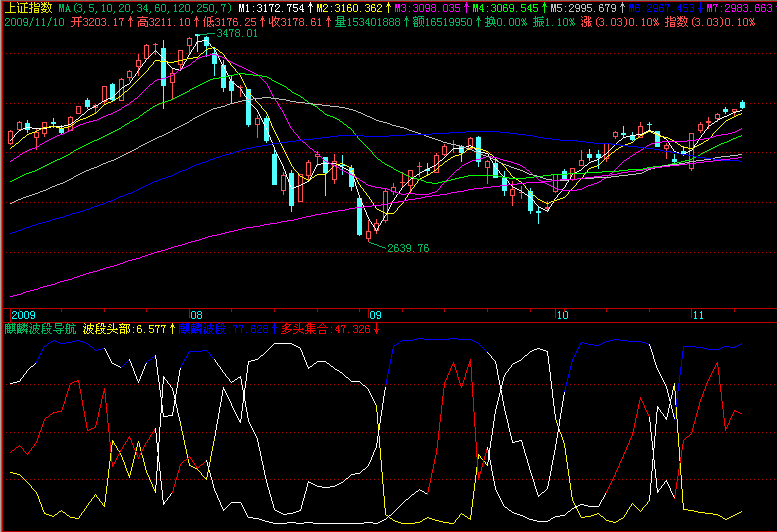Image resolution: width=777 pixels, height=532 pixels.
Task: Click the 上证指数 chart title
Action: [x=28, y=8]
